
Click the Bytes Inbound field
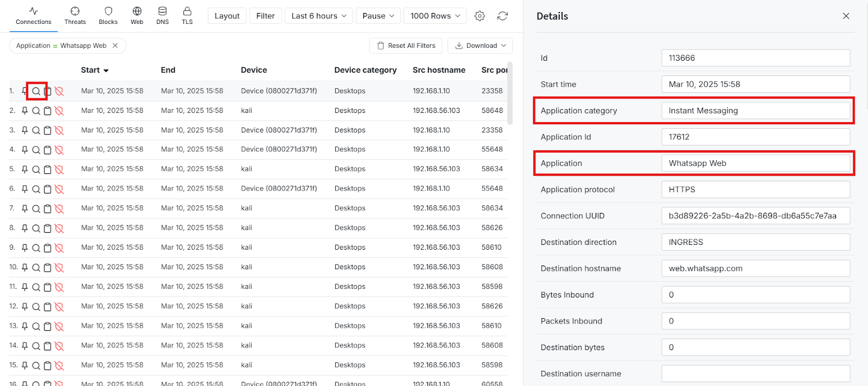click(756, 295)
